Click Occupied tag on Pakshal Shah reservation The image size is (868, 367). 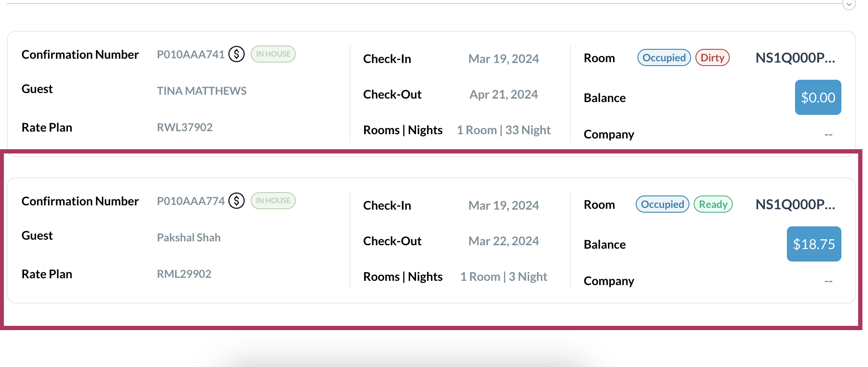[x=662, y=205]
